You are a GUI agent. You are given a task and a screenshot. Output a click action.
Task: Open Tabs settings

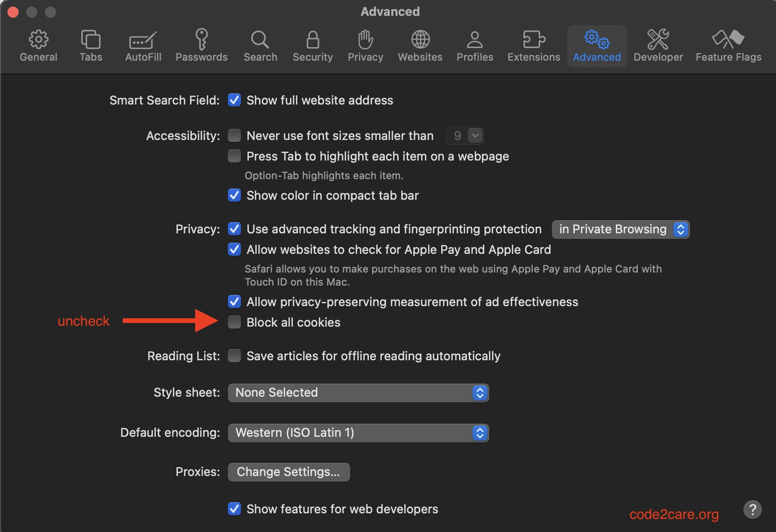pos(91,45)
